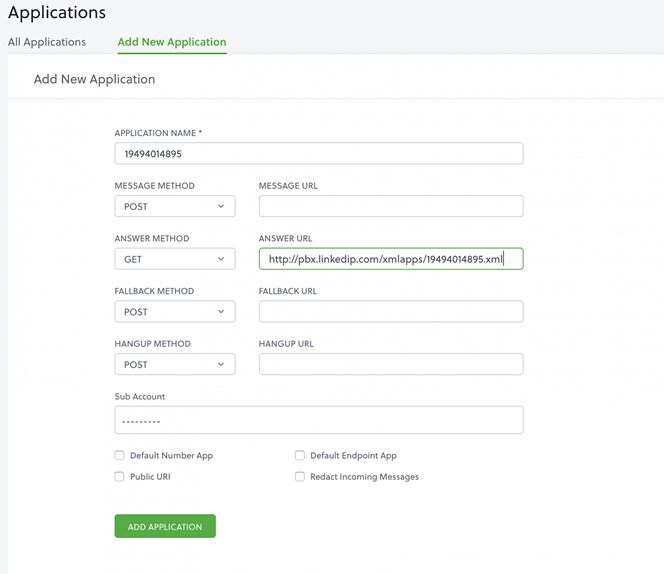
Task: Enable Redact Incoming Messages checkbox
Action: (300, 477)
